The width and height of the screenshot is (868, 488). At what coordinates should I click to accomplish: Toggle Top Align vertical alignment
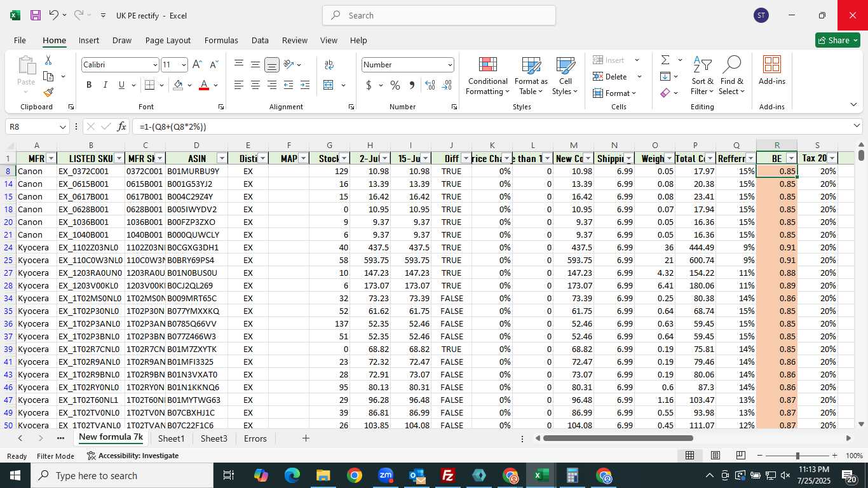point(239,65)
